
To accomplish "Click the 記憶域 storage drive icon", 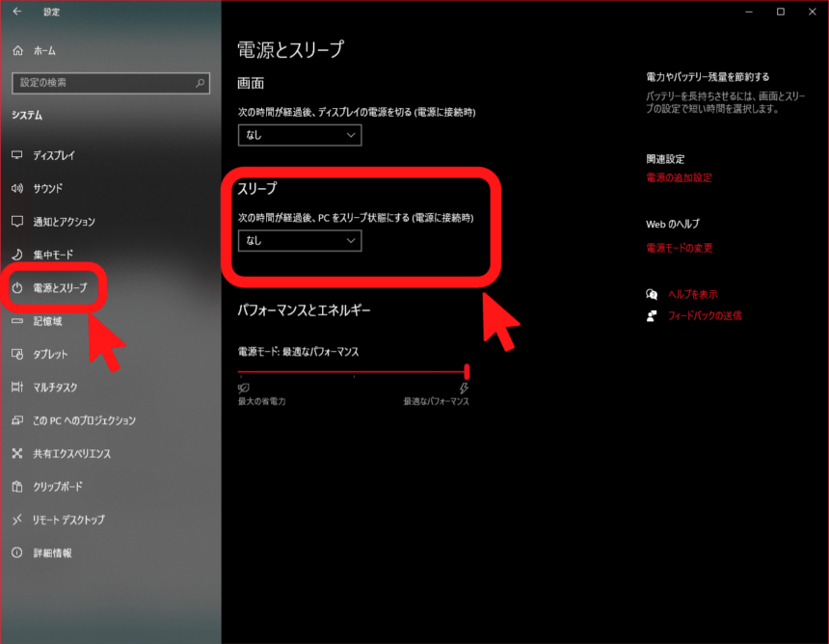I will (17, 321).
